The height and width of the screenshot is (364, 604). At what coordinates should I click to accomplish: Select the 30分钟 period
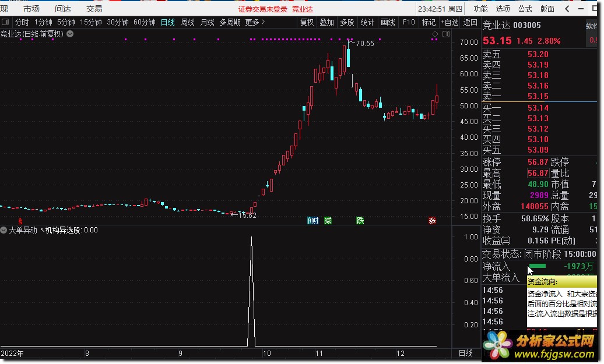click(x=118, y=22)
